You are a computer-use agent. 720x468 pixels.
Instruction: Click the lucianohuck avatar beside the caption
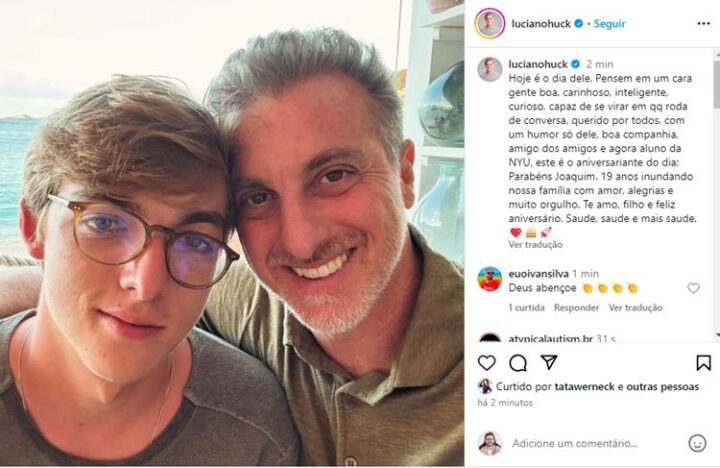tap(490, 69)
